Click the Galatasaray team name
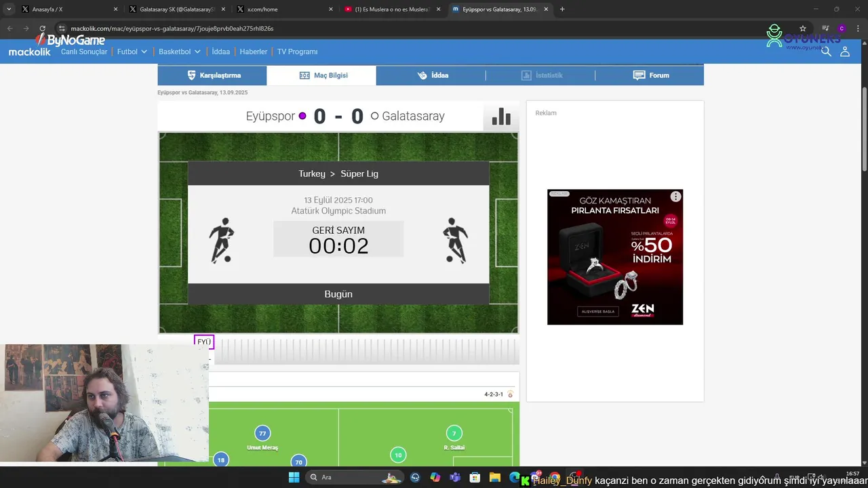This screenshot has width=868, height=488. (413, 116)
